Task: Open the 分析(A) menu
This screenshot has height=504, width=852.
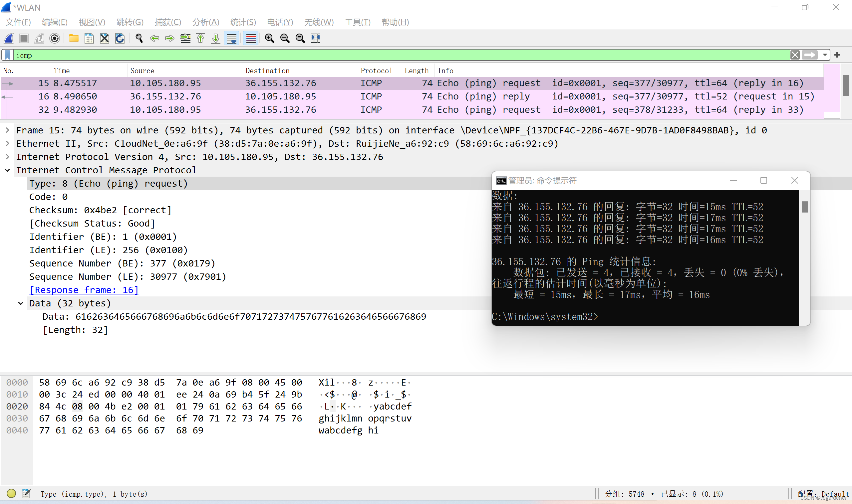Action: (206, 22)
